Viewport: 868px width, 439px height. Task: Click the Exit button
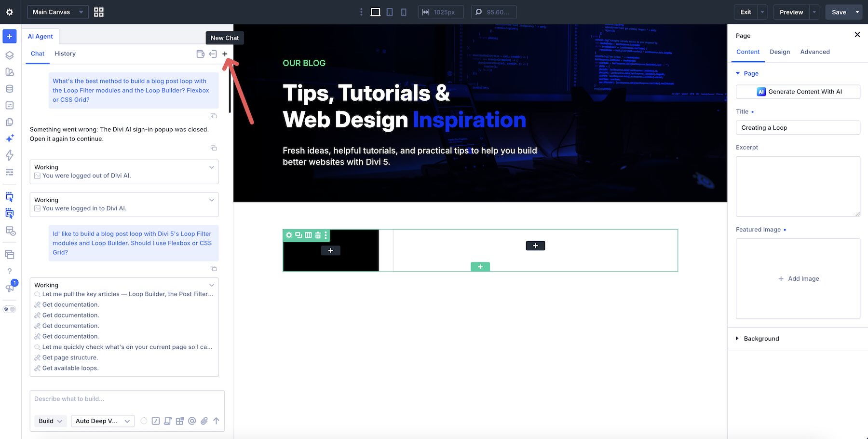click(746, 12)
